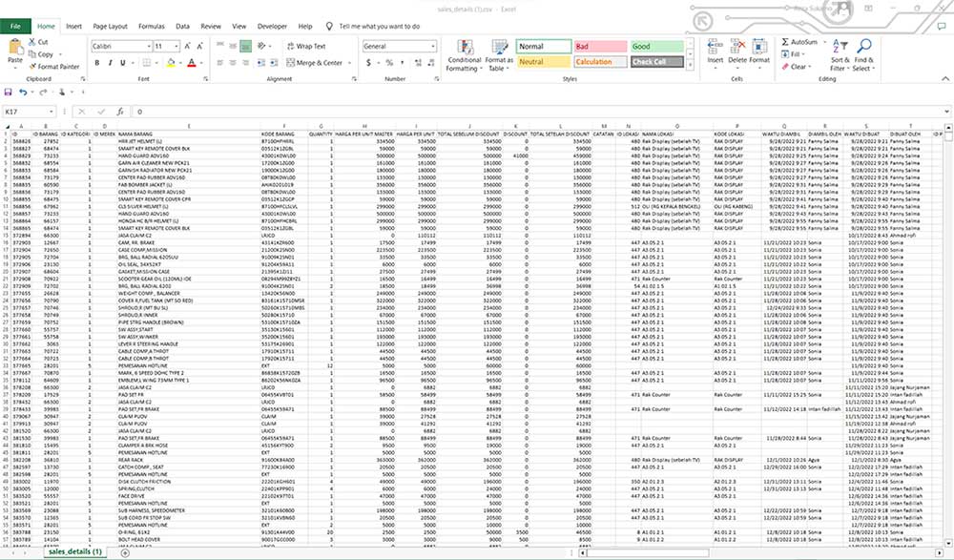Increase decimal places

pos(418,63)
